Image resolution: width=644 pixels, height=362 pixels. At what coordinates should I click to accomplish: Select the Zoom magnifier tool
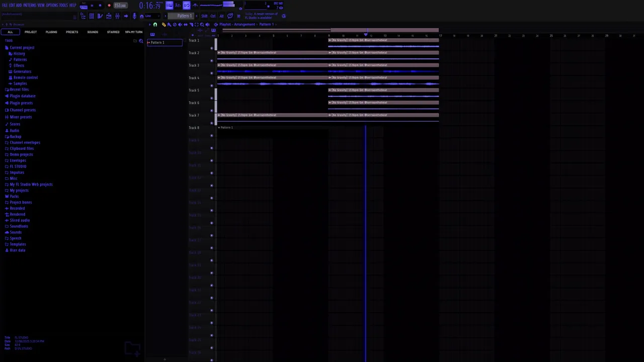202,24
